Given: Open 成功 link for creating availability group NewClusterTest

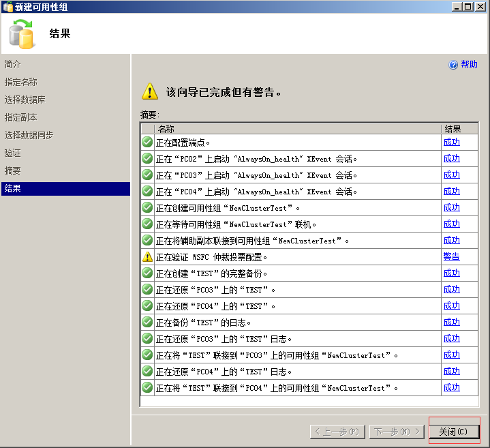Looking at the screenshot, I should (x=451, y=208).
